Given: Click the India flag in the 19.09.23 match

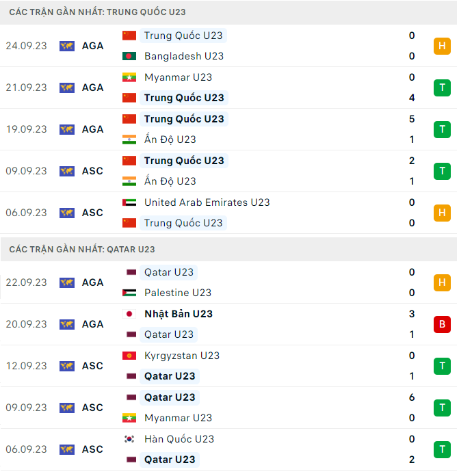Looking at the screenshot, I should 129,140.
